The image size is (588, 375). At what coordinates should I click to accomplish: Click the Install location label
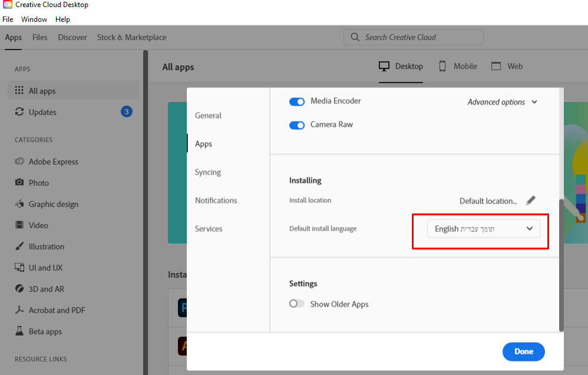coord(310,200)
